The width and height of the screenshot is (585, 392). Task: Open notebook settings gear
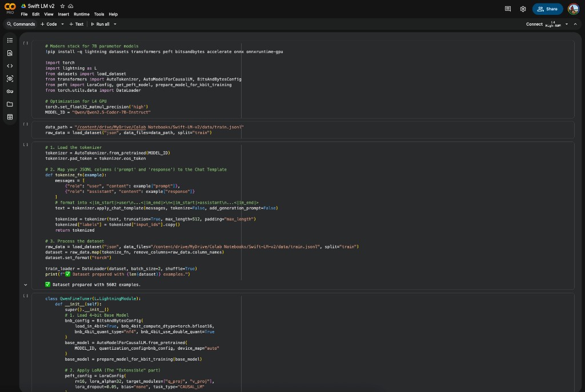click(x=523, y=9)
